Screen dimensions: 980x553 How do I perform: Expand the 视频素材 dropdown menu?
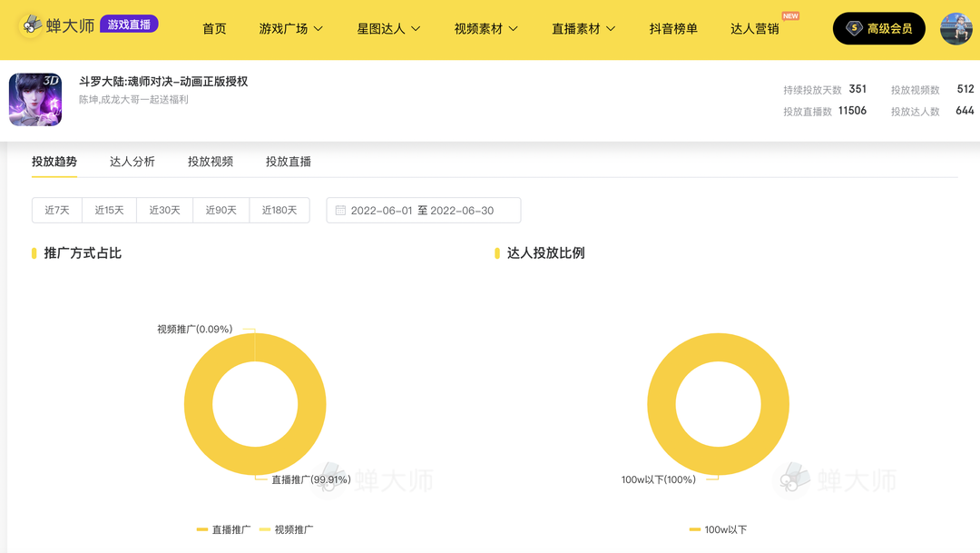[485, 29]
